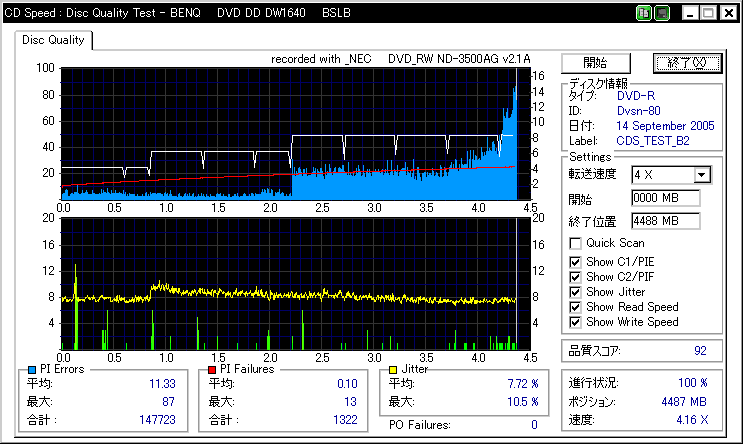
Task: Uncheck Show C1/PIE
Action: pyautogui.click(x=575, y=262)
